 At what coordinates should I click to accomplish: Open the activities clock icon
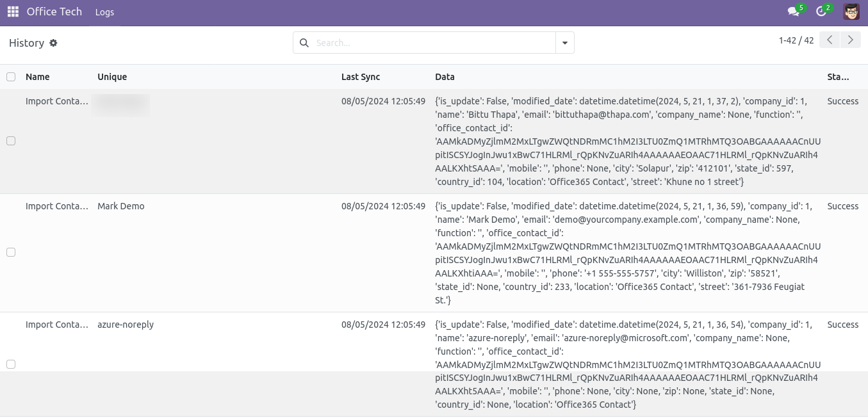click(821, 12)
